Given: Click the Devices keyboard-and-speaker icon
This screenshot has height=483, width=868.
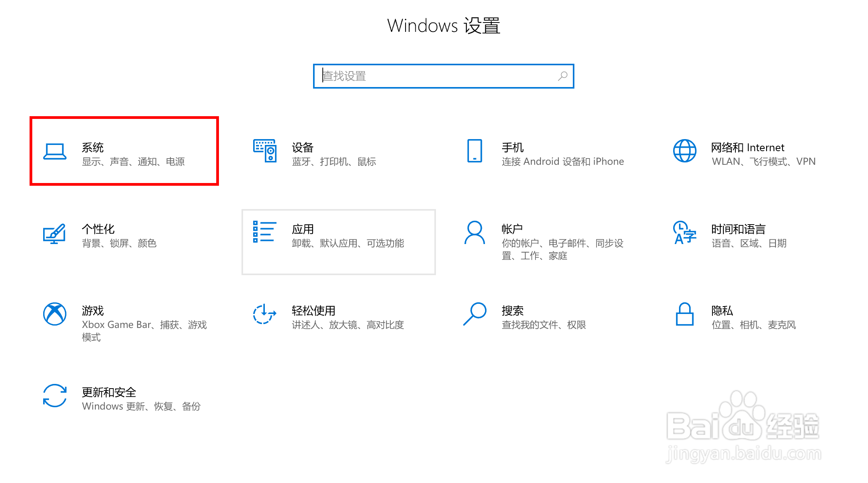Looking at the screenshot, I should (x=265, y=151).
